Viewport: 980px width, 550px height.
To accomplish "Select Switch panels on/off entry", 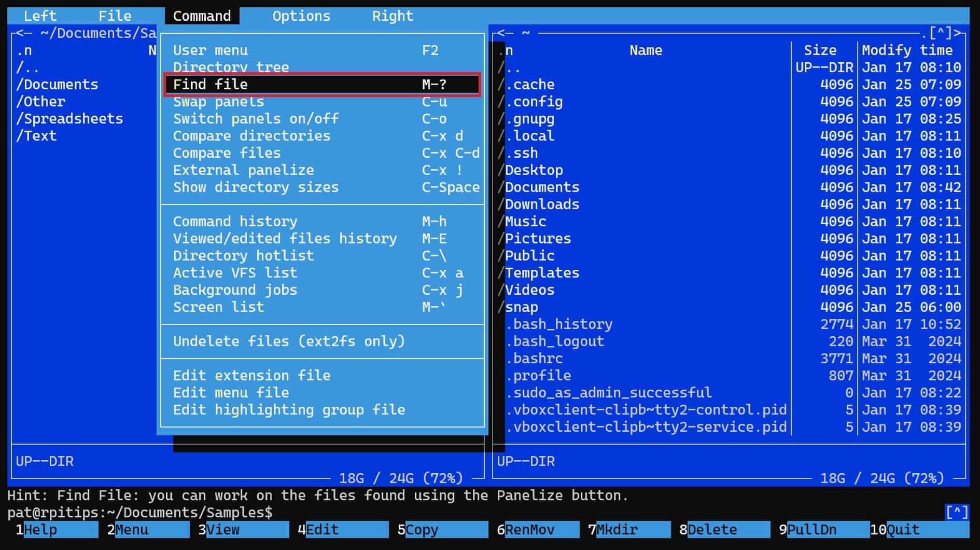I will pyautogui.click(x=321, y=119).
